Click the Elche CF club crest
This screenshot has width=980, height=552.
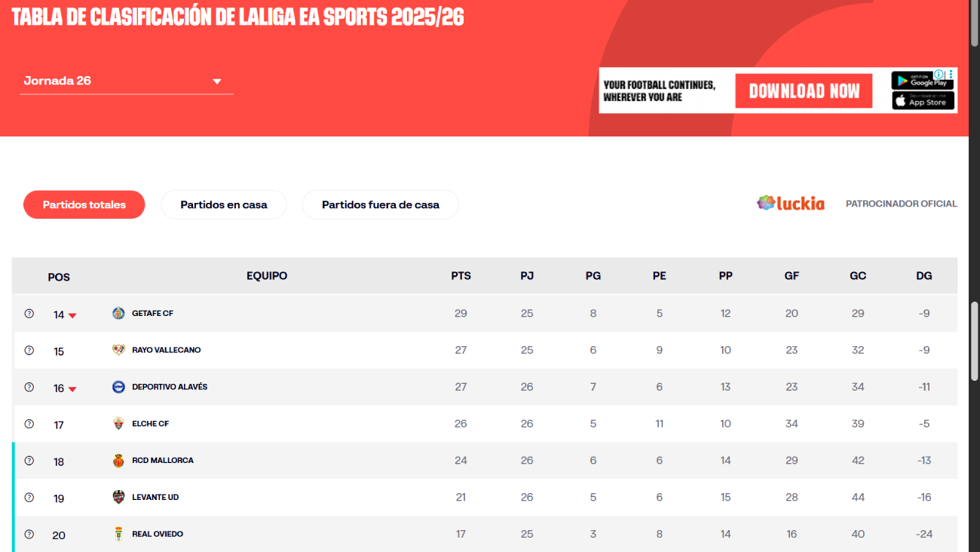click(118, 424)
